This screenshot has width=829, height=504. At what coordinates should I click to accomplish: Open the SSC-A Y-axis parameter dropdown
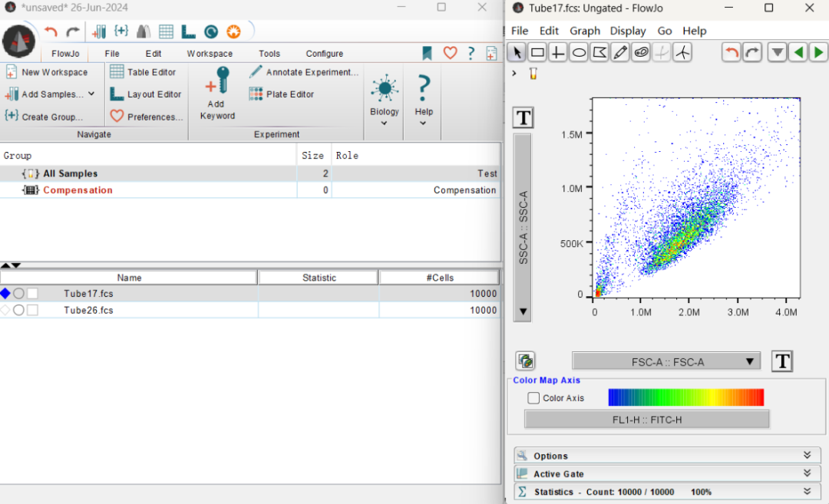(523, 227)
